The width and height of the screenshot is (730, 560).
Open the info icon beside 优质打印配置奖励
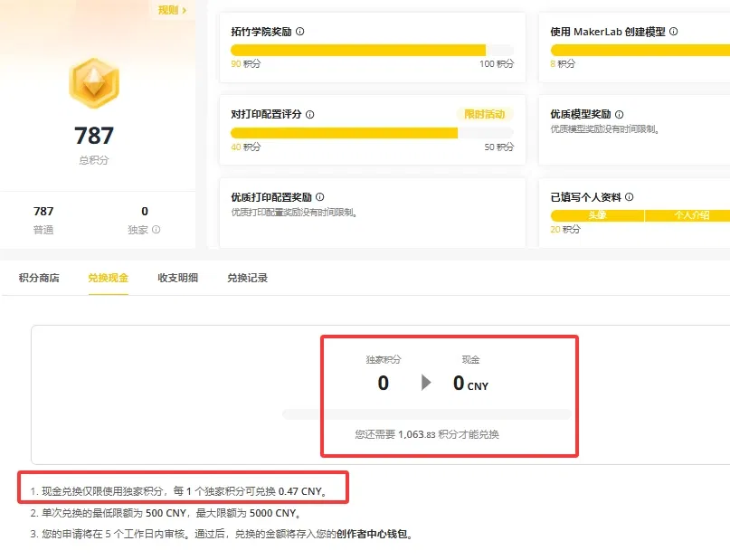point(319,197)
